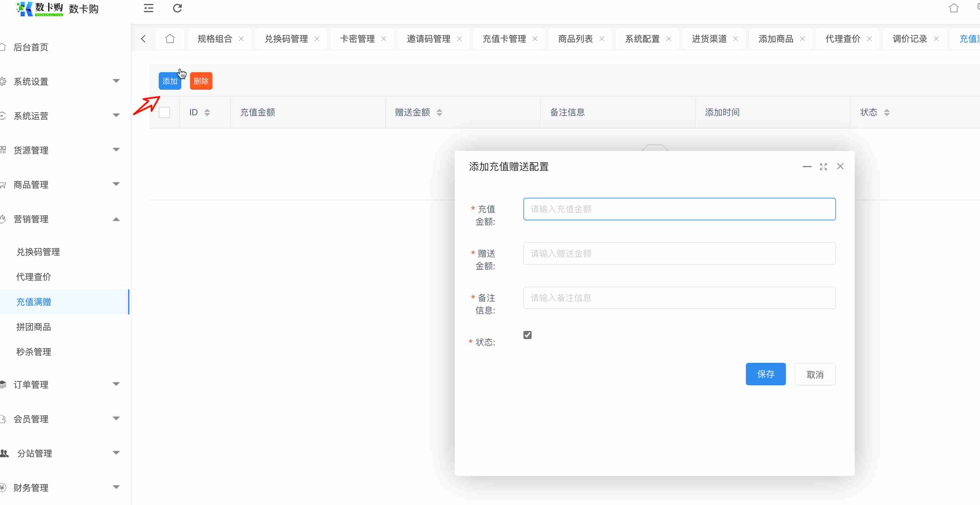Click the 保存 button

765,374
